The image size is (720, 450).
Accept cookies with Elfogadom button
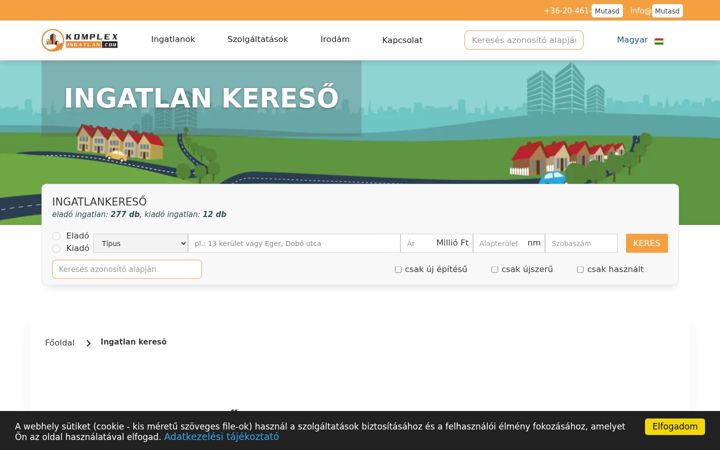pyautogui.click(x=675, y=427)
